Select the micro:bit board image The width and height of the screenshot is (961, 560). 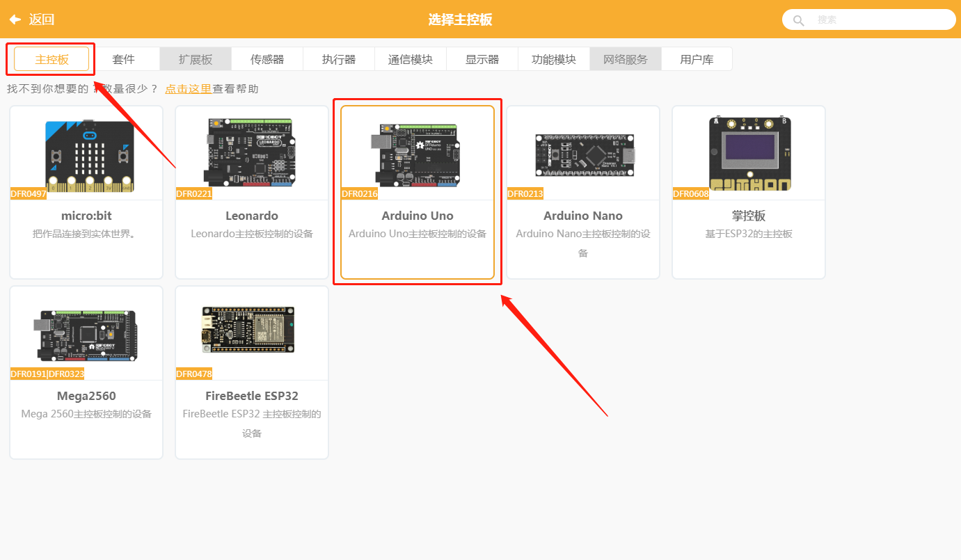[x=89, y=157]
